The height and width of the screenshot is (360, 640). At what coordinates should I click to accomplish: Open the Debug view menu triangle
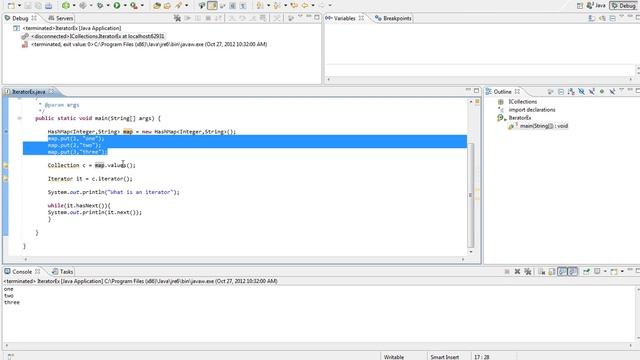pyautogui.click(x=300, y=17)
